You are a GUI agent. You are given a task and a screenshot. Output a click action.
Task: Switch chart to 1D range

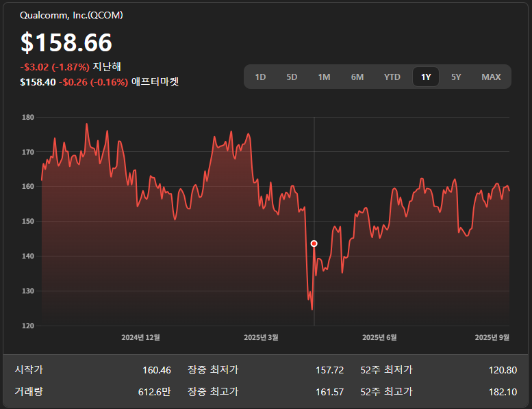coord(260,77)
